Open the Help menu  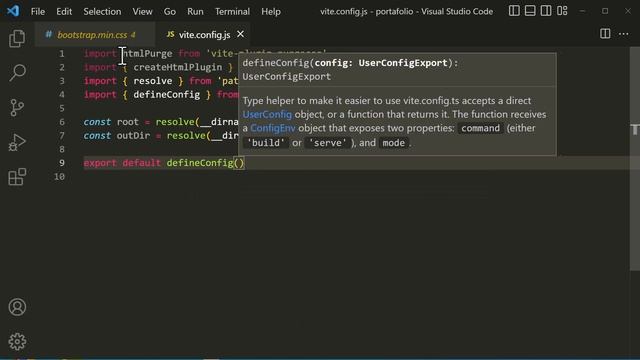tap(271, 11)
